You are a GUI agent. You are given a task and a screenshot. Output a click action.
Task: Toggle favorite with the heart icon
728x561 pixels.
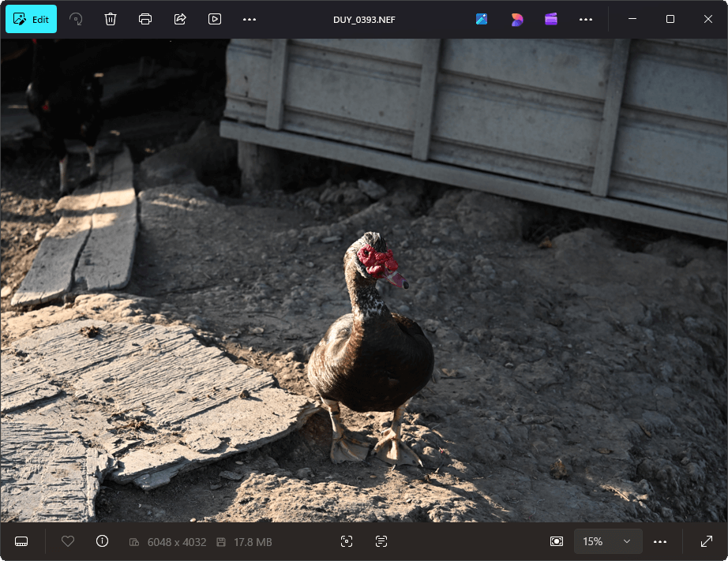coord(68,541)
